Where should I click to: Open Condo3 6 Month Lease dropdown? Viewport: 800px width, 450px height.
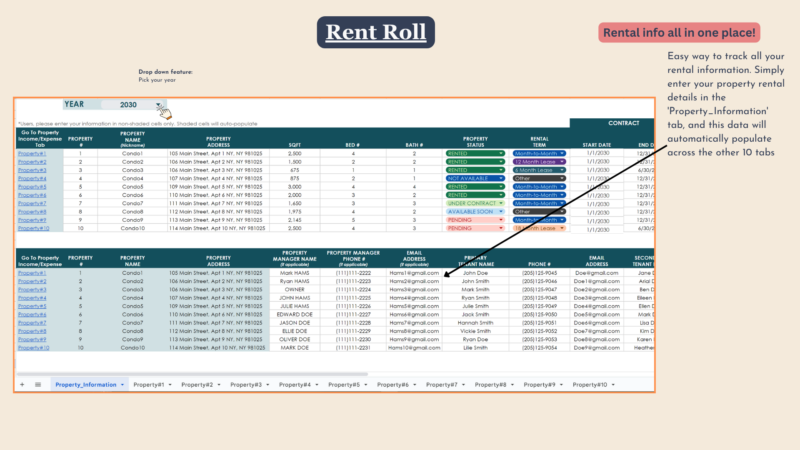[562, 170]
